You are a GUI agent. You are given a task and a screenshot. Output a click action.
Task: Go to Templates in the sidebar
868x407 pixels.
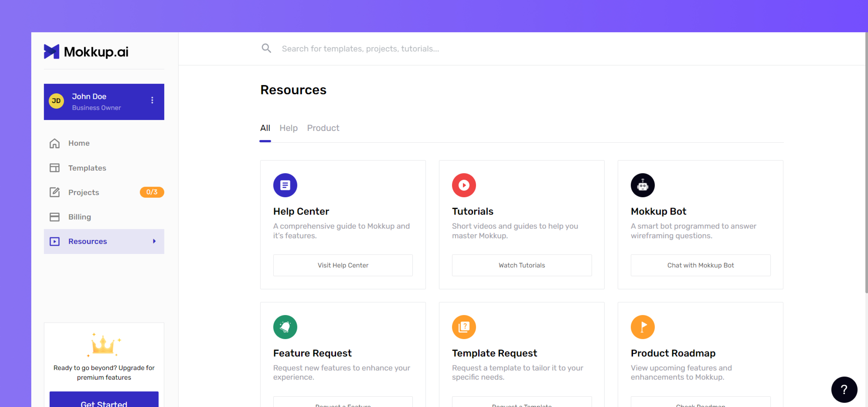coord(104,168)
